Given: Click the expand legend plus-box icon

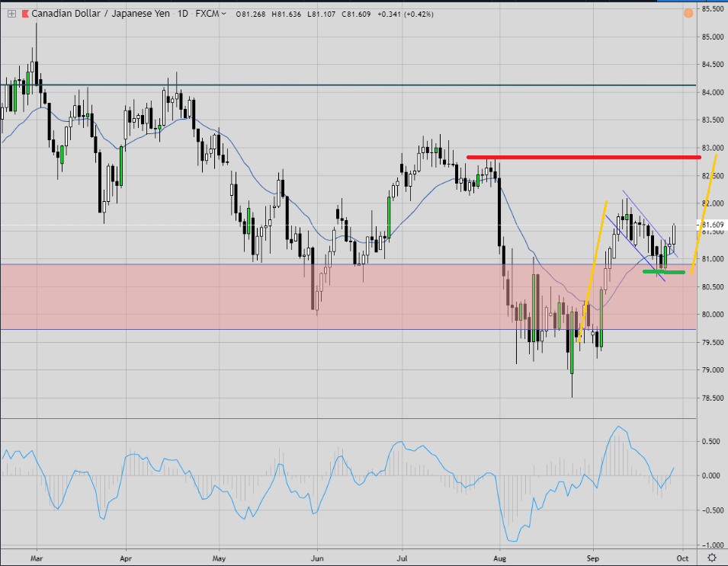Looking at the screenshot, I should pyautogui.click(x=11, y=14).
